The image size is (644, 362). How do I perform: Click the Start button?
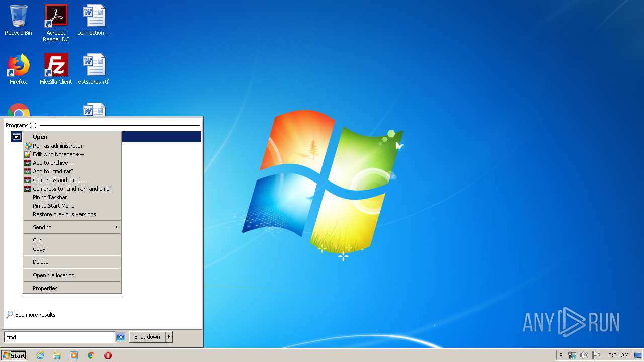(14, 355)
